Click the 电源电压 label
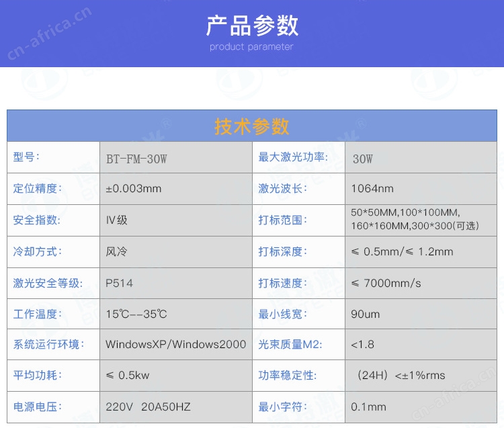 click(x=37, y=406)
